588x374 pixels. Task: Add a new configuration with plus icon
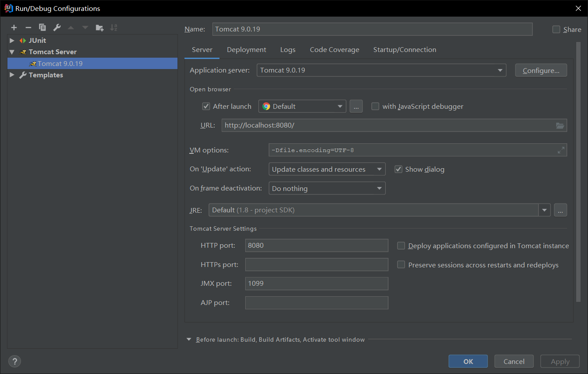14,28
